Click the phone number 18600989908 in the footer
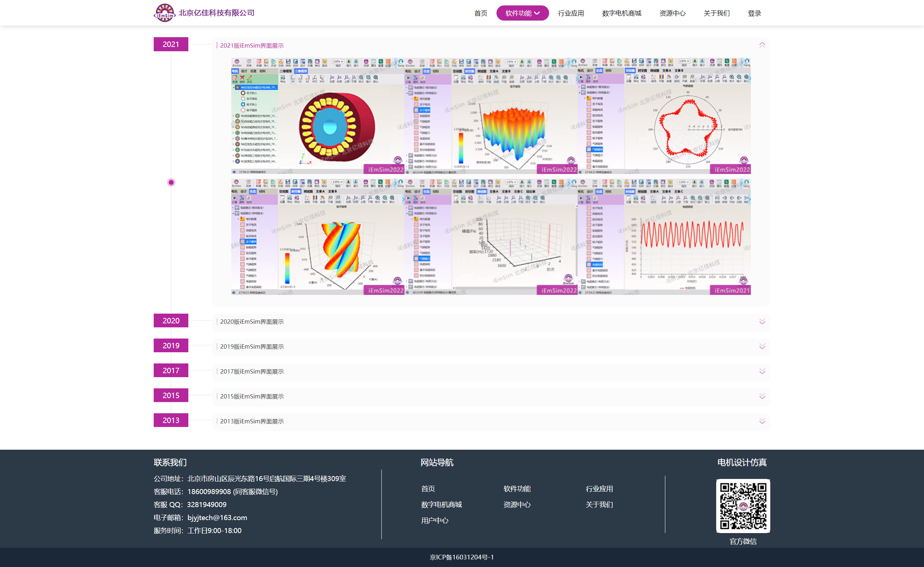 click(x=209, y=492)
